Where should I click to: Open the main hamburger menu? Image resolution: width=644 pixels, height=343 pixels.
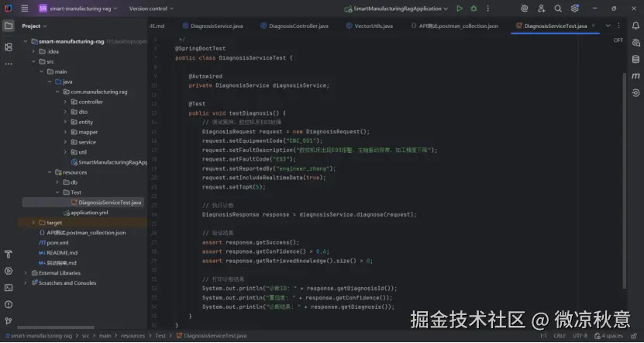pyautogui.click(x=25, y=9)
